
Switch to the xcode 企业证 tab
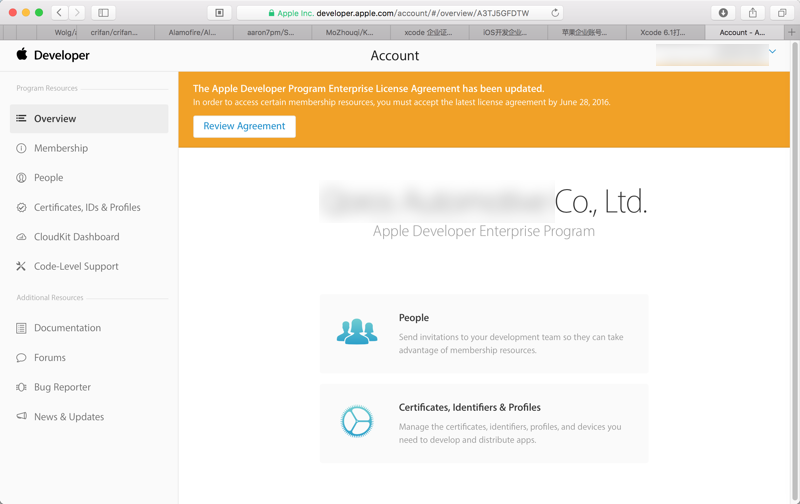click(428, 32)
